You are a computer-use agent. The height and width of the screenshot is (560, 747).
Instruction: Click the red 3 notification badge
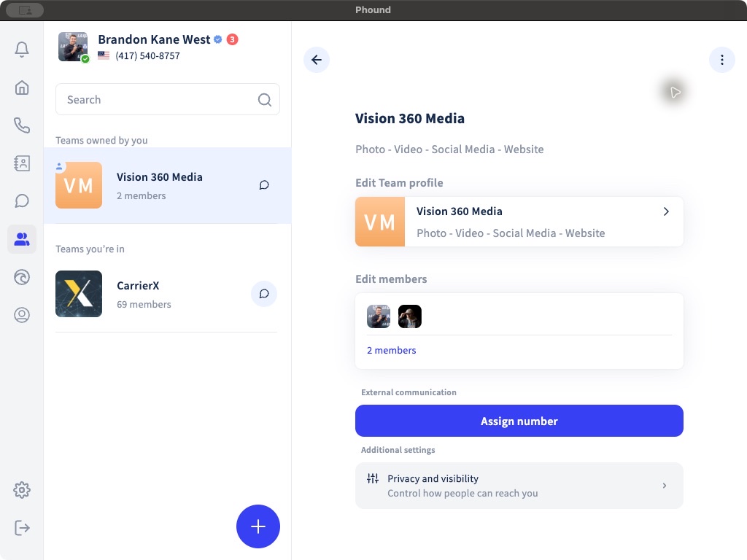(232, 39)
